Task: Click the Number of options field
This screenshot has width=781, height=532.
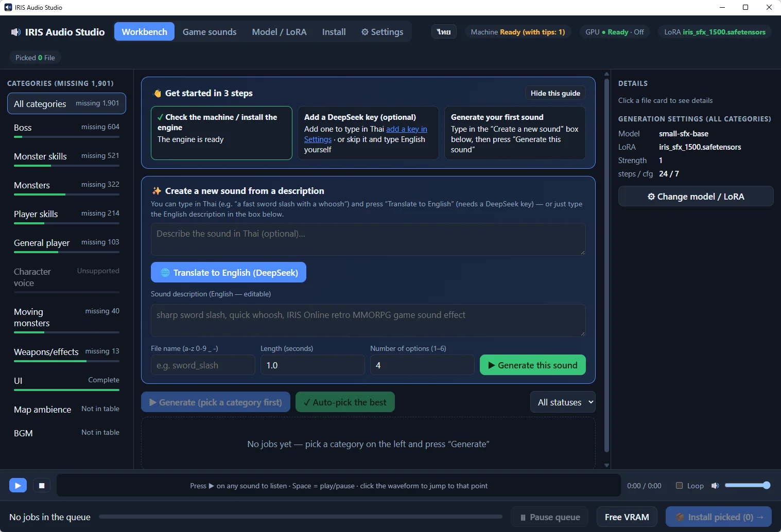Action: pos(422,365)
